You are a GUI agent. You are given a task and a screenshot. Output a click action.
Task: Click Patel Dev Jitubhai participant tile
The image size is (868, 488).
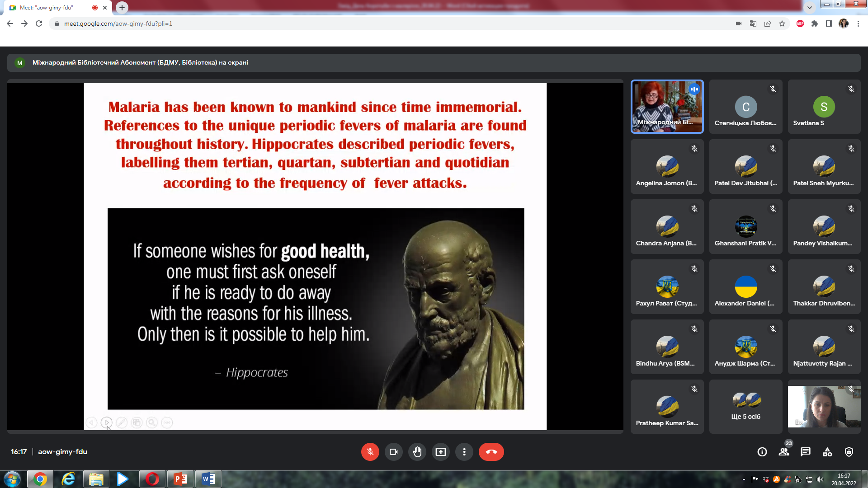pos(745,167)
